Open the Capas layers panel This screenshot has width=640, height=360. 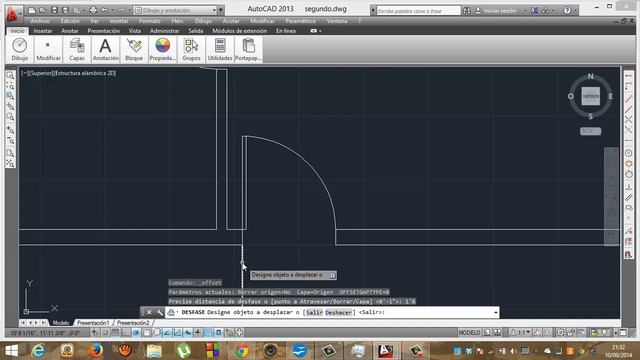point(77,49)
